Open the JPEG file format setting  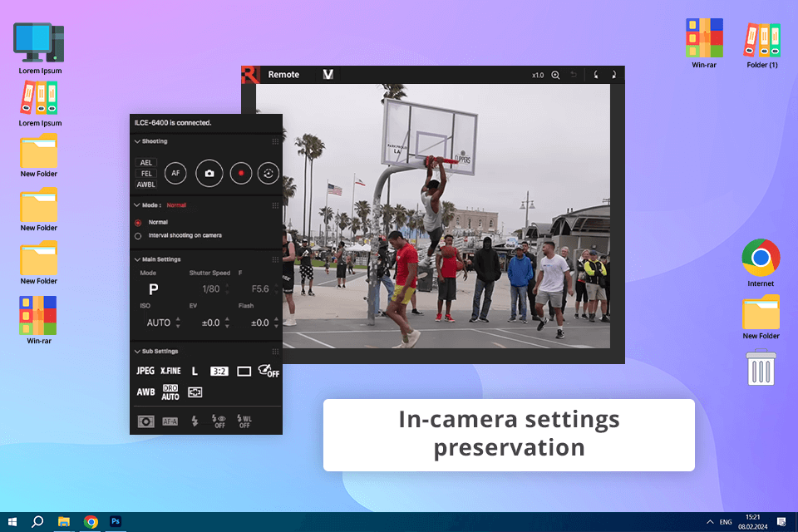pyautogui.click(x=145, y=371)
